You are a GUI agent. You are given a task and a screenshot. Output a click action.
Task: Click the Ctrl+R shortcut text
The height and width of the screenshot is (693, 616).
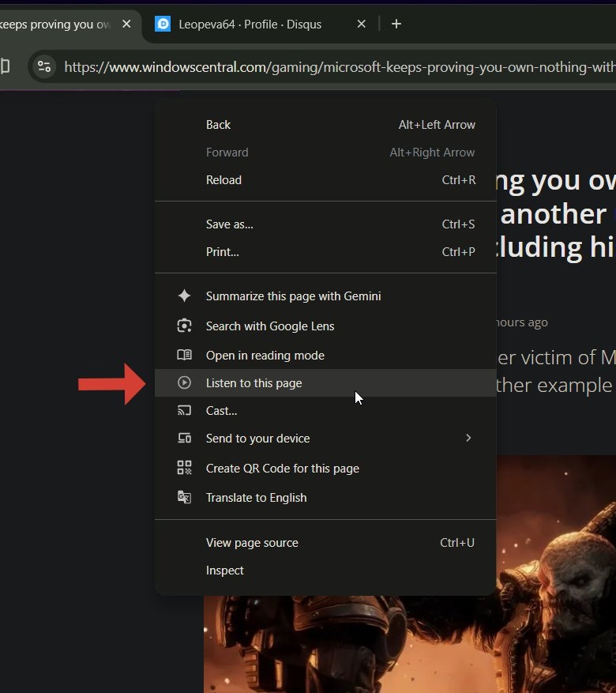[x=459, y=180]
